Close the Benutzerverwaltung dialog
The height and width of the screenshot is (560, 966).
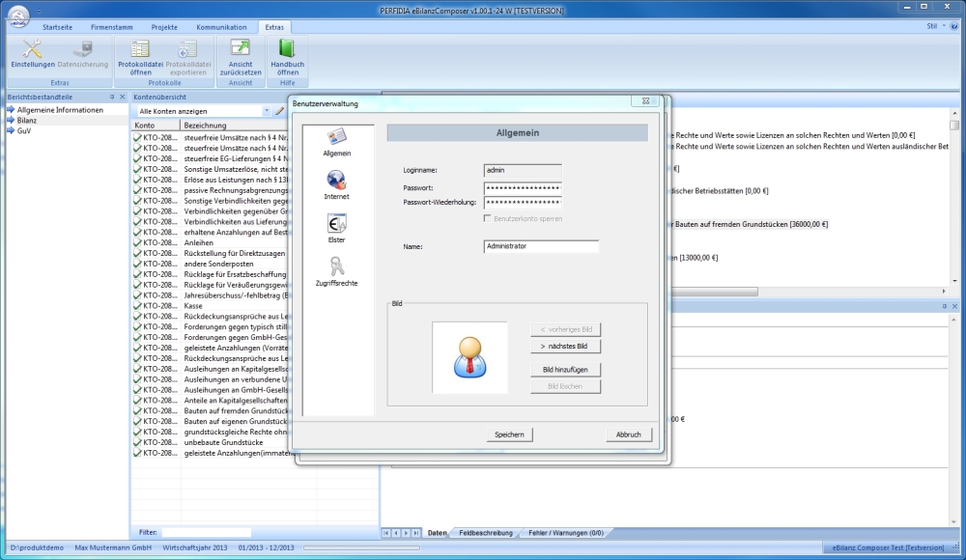click(x=645, y=101)
